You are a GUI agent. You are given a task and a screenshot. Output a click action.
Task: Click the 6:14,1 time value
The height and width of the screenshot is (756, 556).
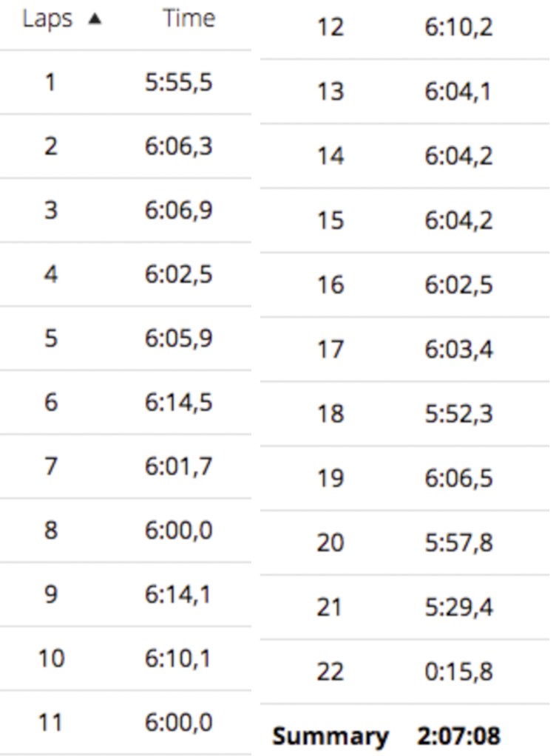pos(179,594)
